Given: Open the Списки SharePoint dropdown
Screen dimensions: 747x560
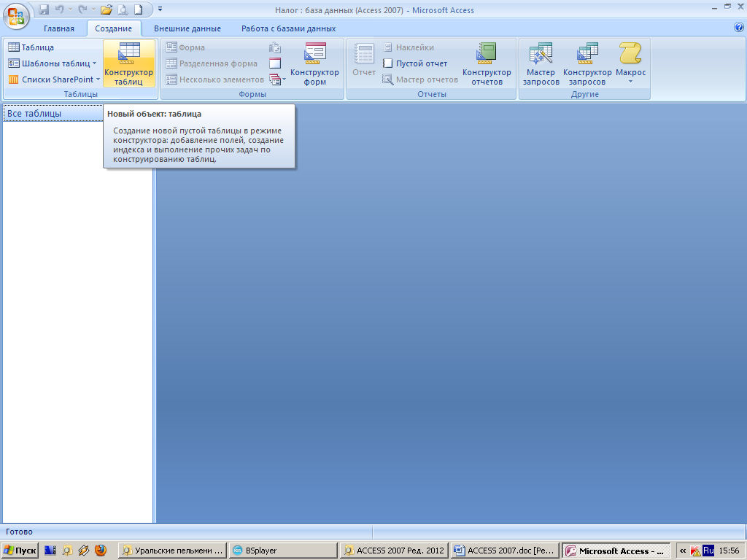Looking at the screenshot, I should pos(54,79).
